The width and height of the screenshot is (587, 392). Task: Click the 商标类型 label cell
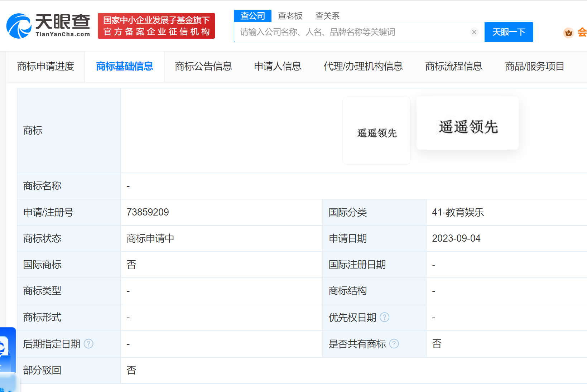(69, 291)
